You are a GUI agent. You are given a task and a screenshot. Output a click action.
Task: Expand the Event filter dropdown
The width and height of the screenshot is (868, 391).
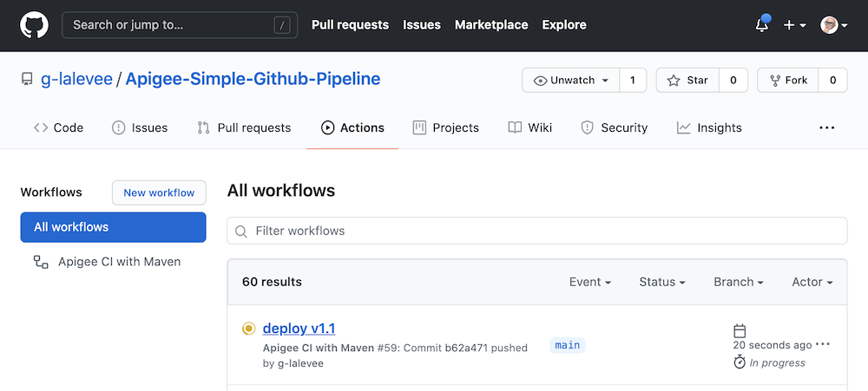pyautogui.click(x=590, y=282)
